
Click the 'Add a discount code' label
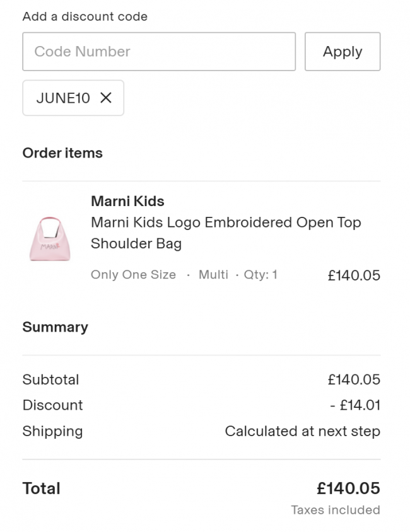[x=85, y=16]
